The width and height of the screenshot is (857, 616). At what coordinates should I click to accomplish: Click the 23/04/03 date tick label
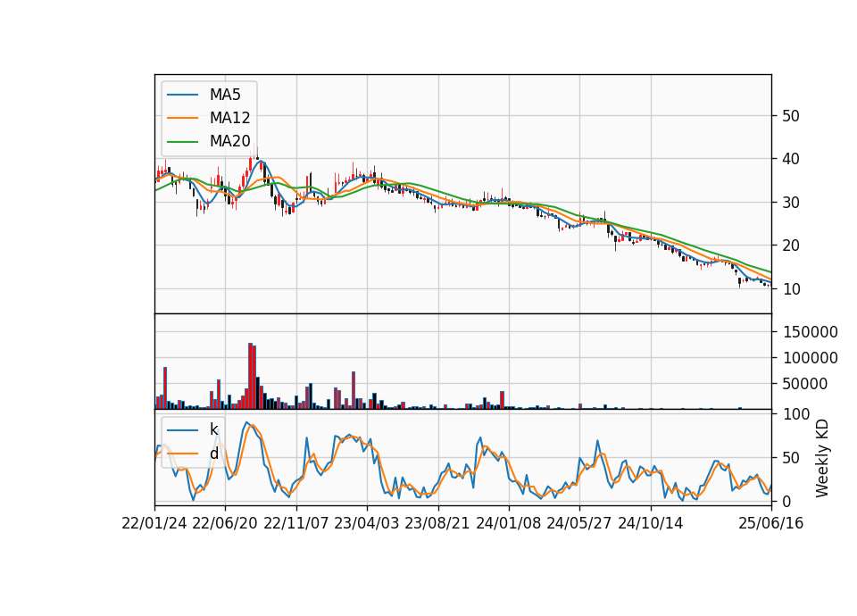[367, 523]
